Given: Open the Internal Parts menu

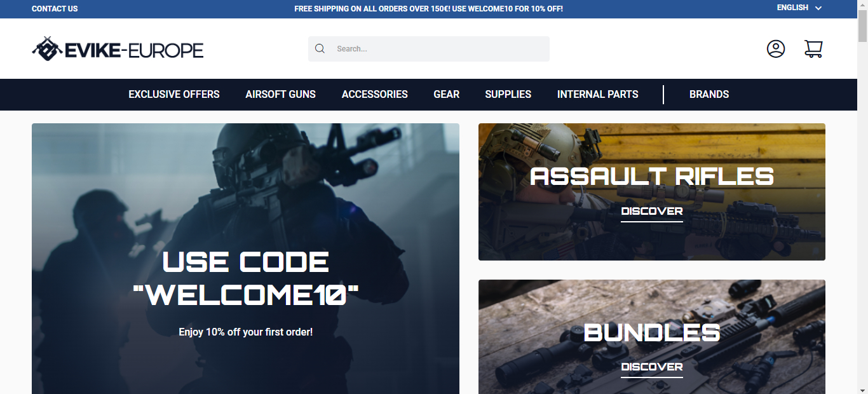Looking at the screenshot, I should pos(597,94).
